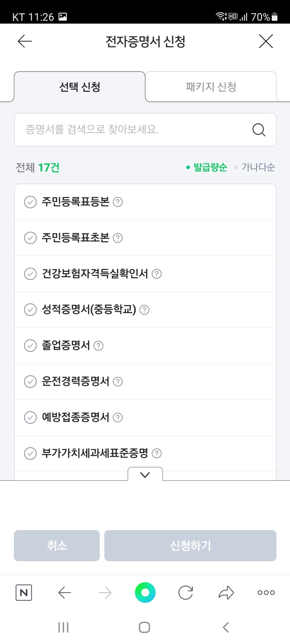Open Naver home N icon

click(x=24, y=592)
